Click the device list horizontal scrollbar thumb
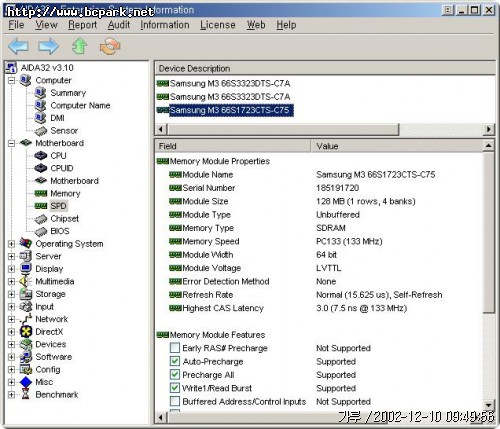 (x=283, y=129)
